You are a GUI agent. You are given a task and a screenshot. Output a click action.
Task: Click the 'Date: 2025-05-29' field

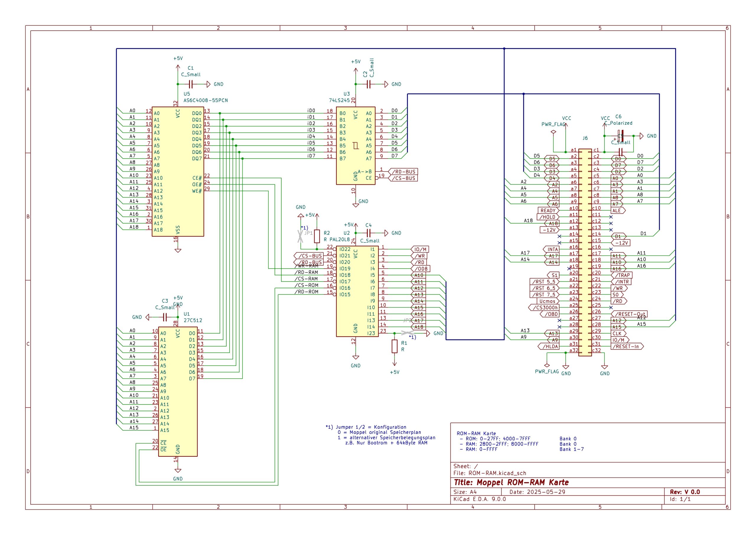[x=537, y=492]
